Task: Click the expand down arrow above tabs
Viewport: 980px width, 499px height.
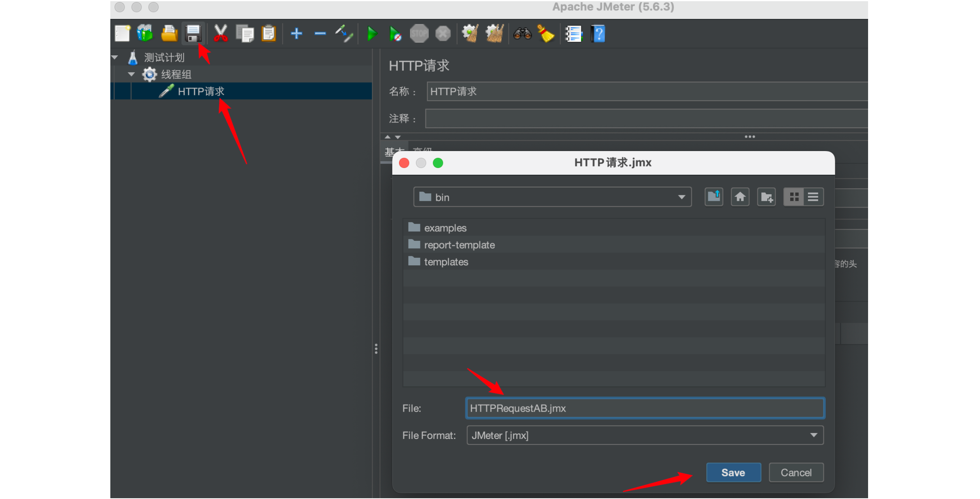Action: click(398, 137)
